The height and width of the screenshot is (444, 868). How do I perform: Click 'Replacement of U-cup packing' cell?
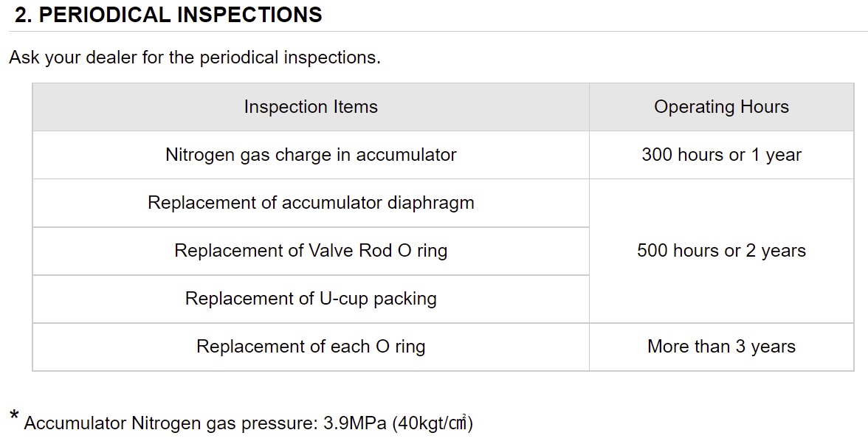(311, 299)
